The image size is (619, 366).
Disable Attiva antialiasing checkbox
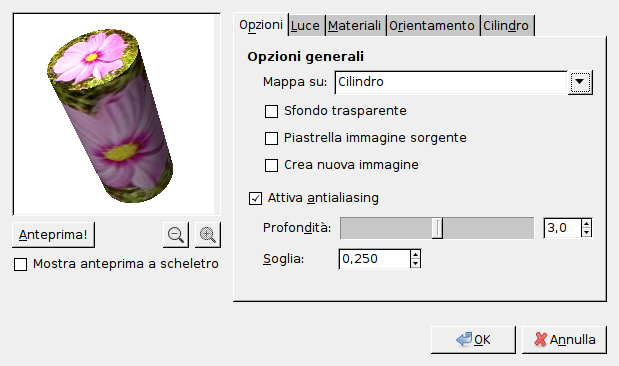point(255,198)
